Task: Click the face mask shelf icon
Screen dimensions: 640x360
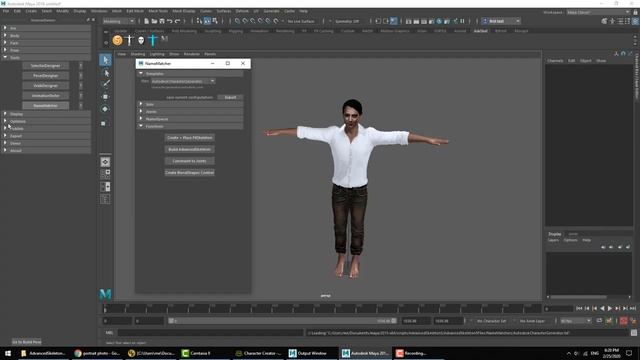Action: pyautogui.click(x=141, y=40)
